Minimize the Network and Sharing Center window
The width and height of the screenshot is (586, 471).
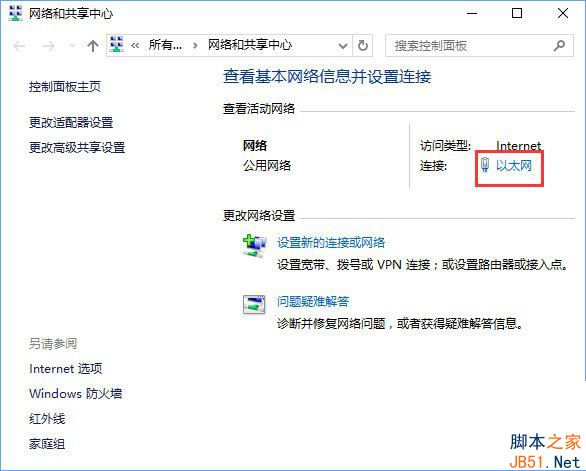[472, 13]
